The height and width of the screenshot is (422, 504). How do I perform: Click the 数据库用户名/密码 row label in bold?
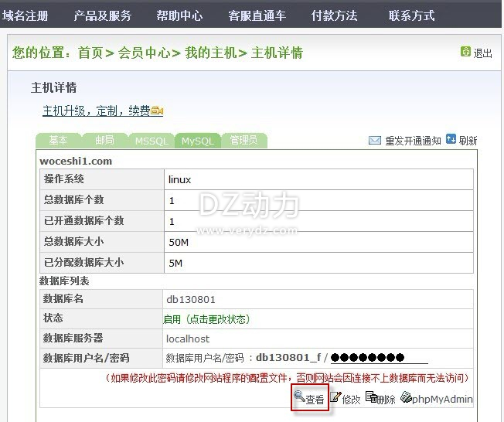(x=86, y=358)
